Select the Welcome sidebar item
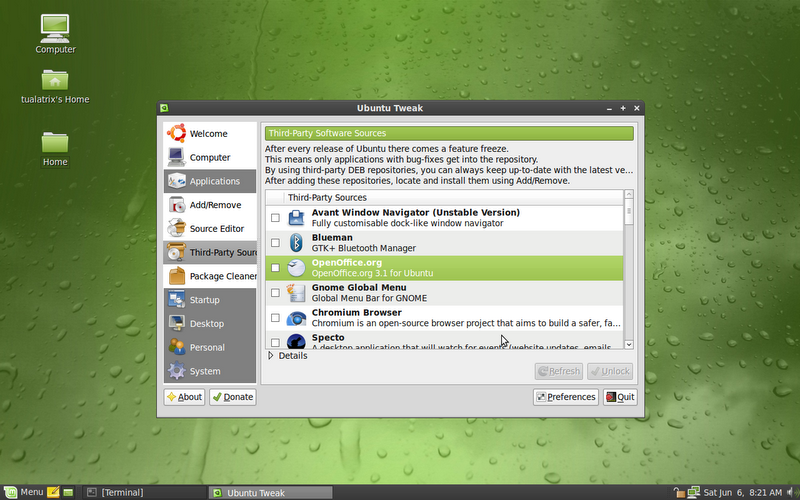 pos(210,134)
